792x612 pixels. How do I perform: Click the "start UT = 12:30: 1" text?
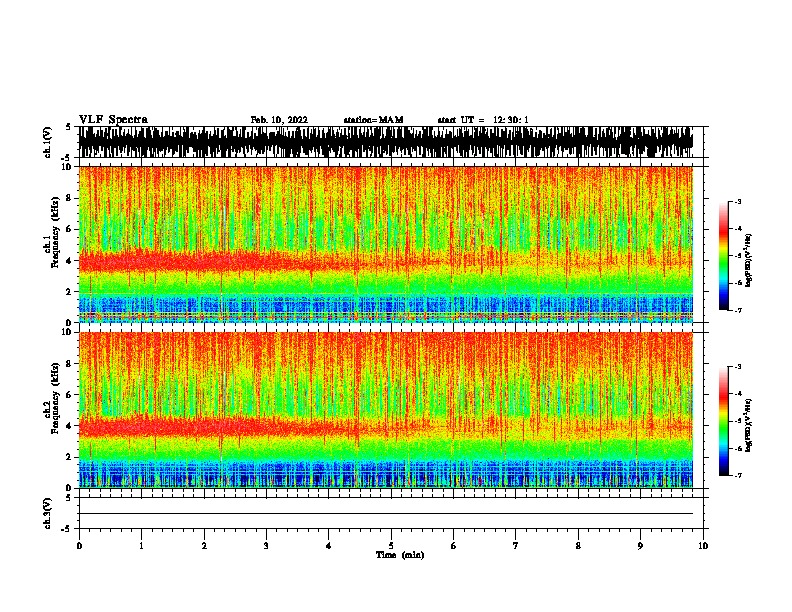tap(483, 120)
